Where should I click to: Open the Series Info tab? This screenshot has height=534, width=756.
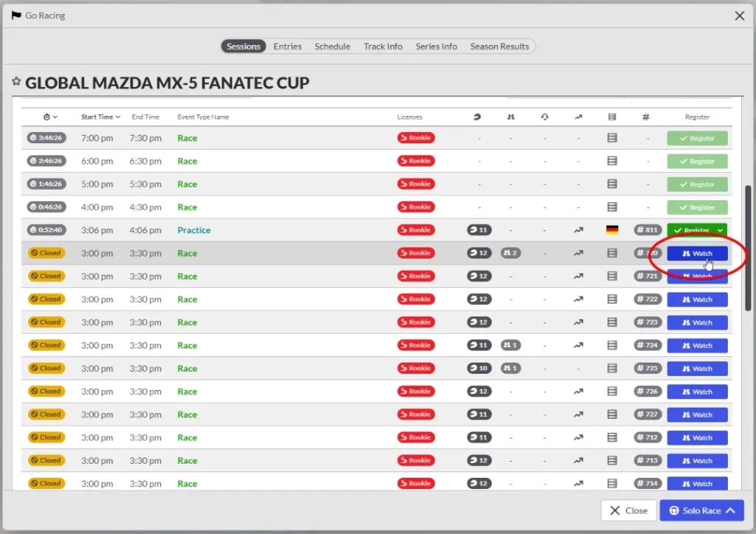436,47
